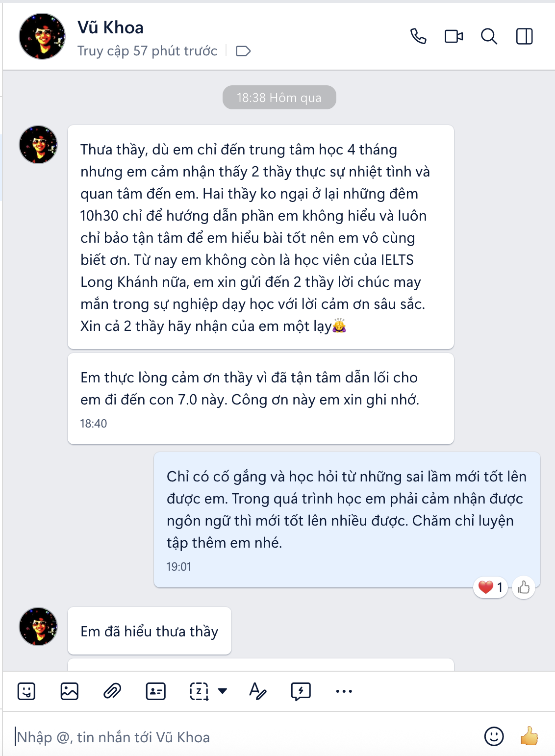Add a like reaction to the 19:01 message
The width and height of the screenshot is (555, 756).
[x=524, y=587]
